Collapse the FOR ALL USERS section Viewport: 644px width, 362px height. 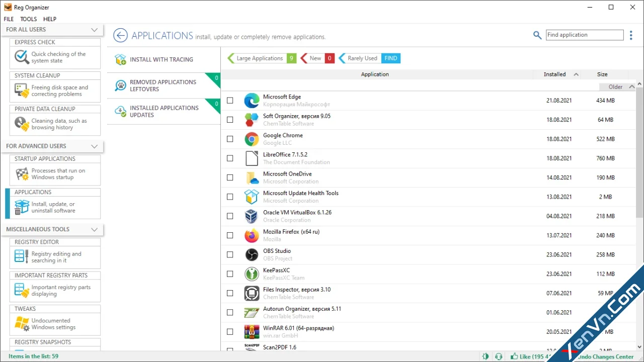(x=94, y=30)
